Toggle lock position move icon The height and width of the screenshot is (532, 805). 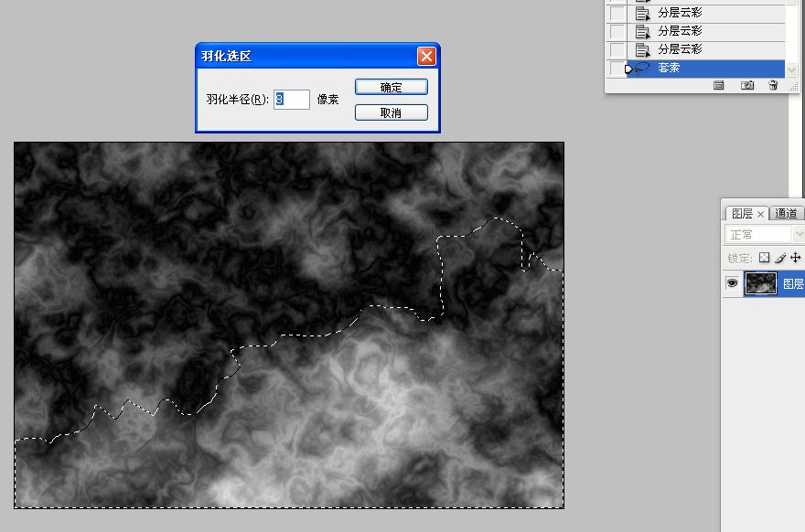[x=795, y=258]
